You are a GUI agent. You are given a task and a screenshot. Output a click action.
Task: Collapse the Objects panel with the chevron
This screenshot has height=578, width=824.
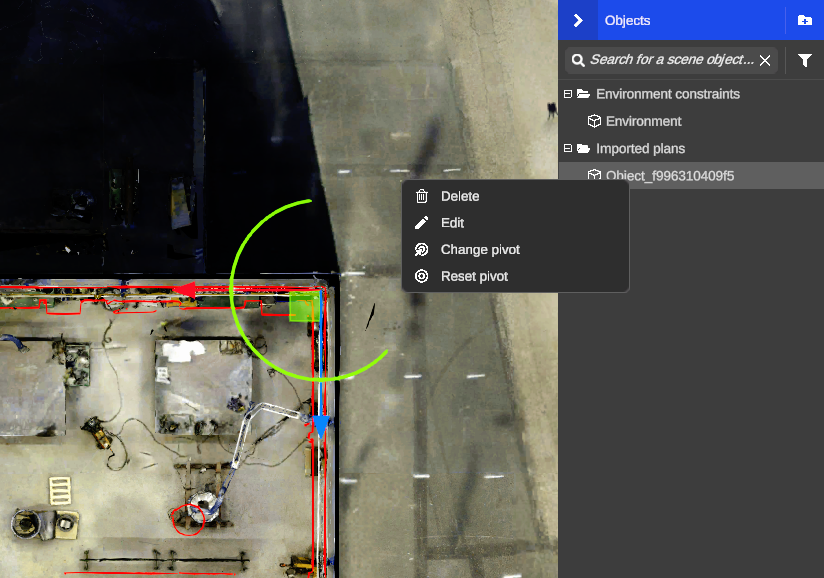click(x=578, y=20)
